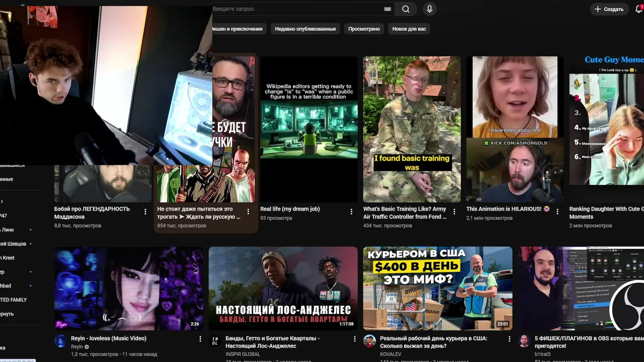Open the I found basic training short thumbnail

[x=412, y=129]
